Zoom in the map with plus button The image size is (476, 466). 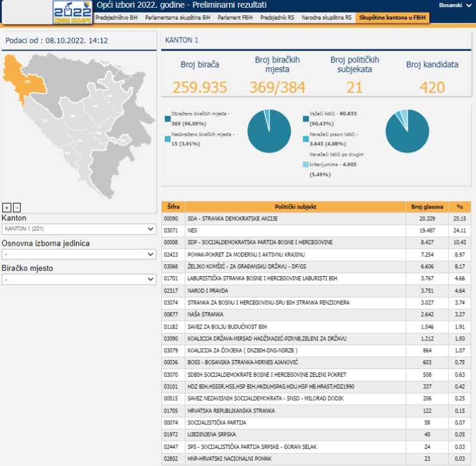coord(7,207)
